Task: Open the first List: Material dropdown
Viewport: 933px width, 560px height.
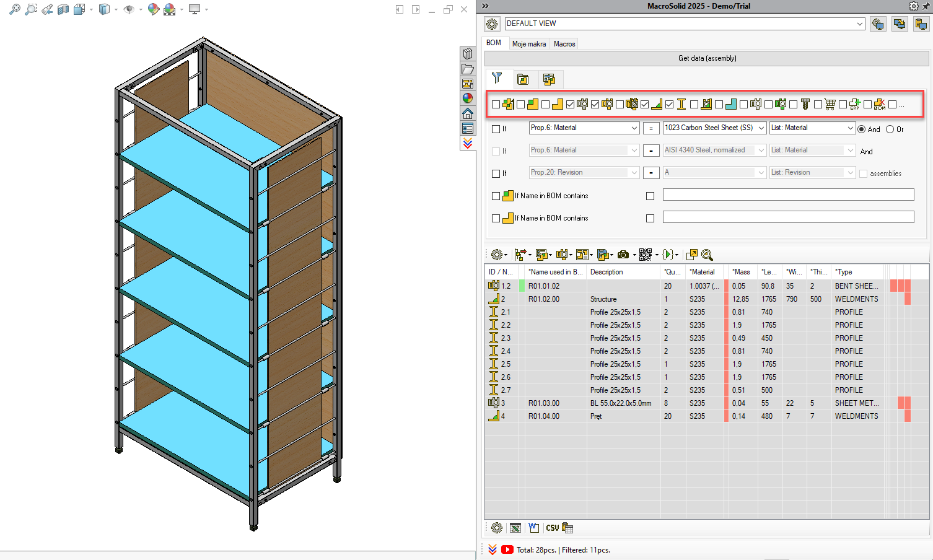Action: point(851,128)
